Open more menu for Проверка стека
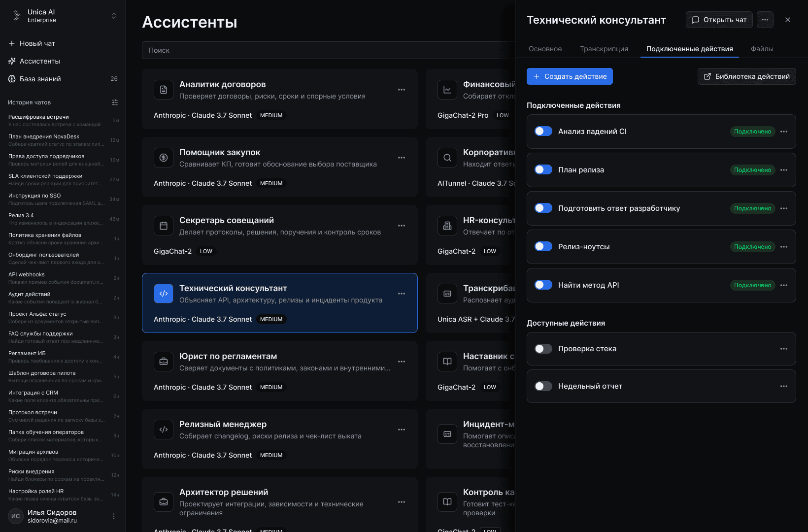This screenshot has width=808, height=532. coord(784,349)
